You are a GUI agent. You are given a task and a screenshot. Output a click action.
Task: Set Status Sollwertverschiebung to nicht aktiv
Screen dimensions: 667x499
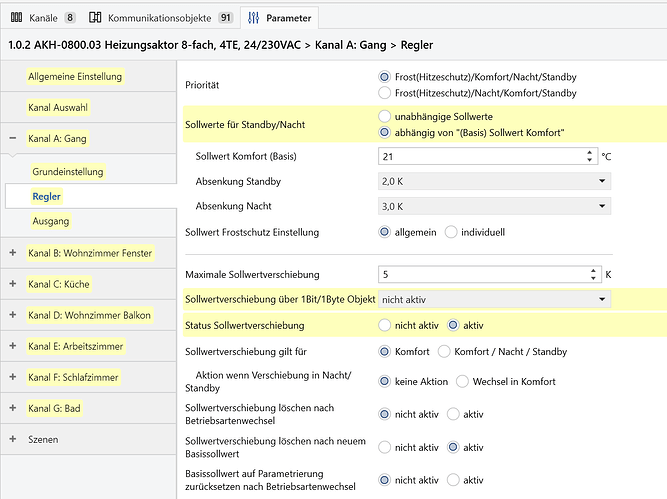coord(385,325)
